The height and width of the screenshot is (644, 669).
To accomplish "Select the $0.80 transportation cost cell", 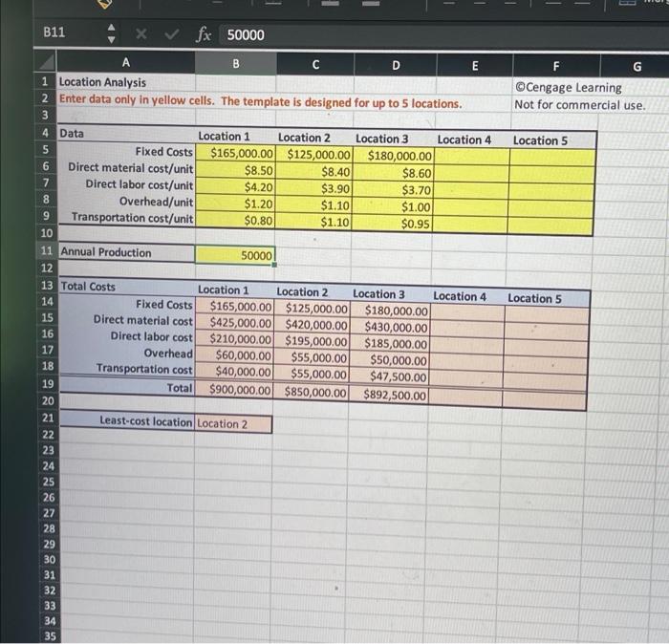I will (235, 220).
